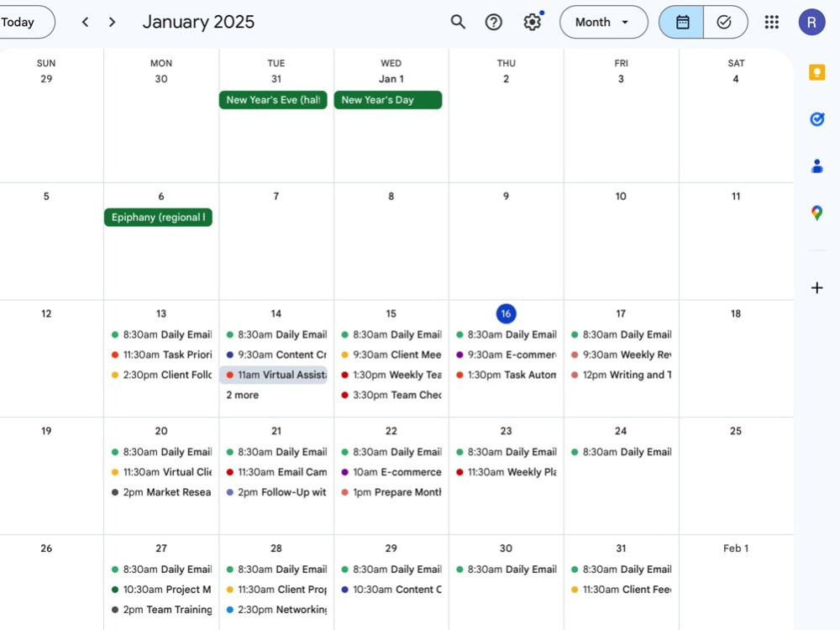840x630 pixels.
Task: Open Google Keep in the side panel
Action: (x=816, y=71)
